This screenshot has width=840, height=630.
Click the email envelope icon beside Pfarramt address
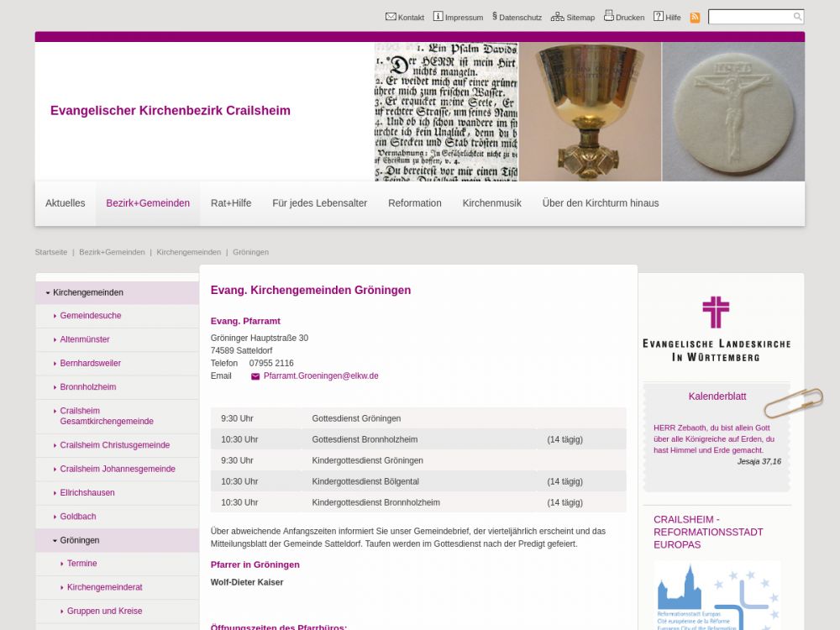point(255,376)
